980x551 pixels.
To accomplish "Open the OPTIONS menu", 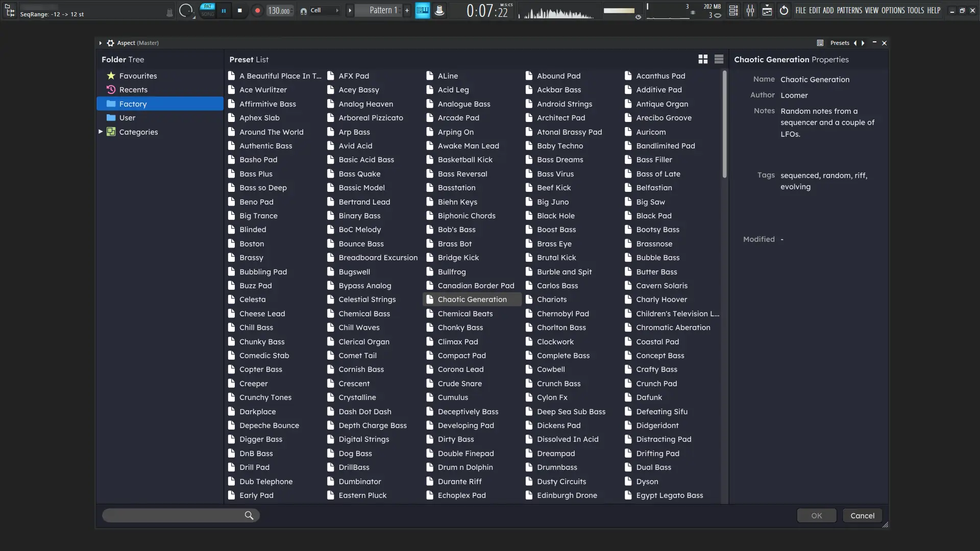I will coord(893,10).
